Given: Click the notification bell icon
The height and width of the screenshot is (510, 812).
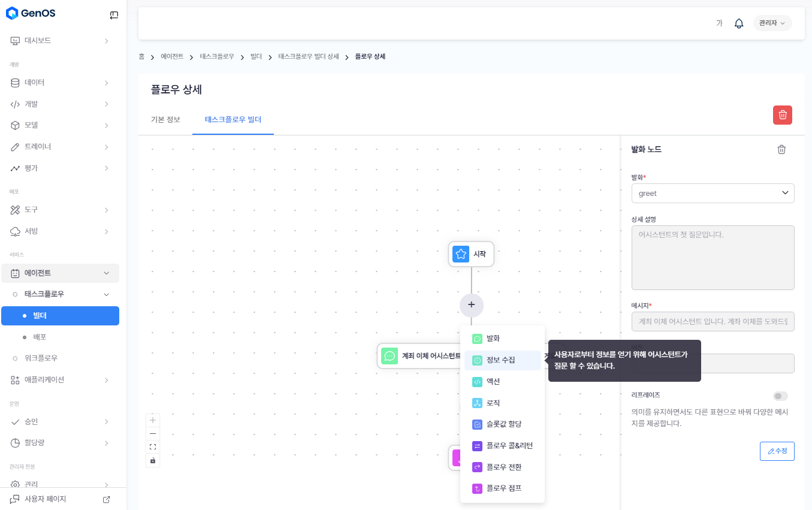Looking at the screenshot, I should tap(739, 23).
